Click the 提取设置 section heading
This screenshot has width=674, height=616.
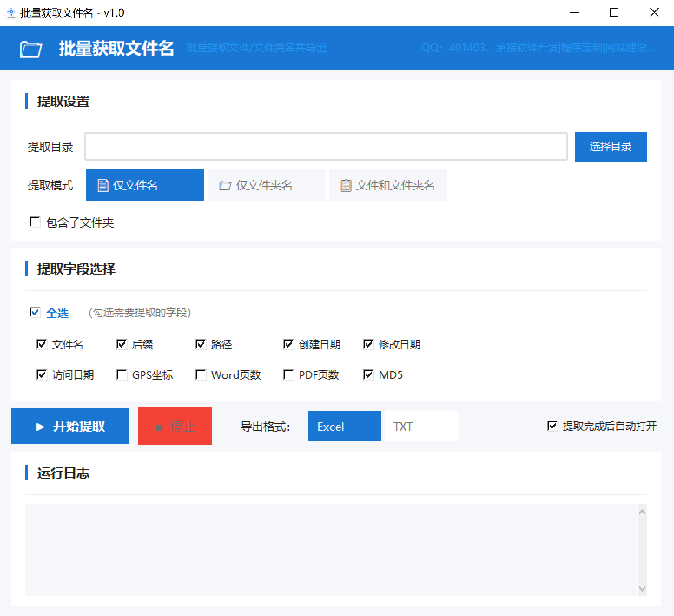63,101
